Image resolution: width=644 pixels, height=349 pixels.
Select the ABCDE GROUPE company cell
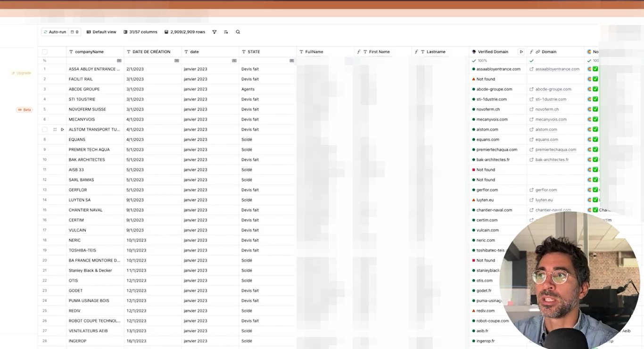pos(95,89)
